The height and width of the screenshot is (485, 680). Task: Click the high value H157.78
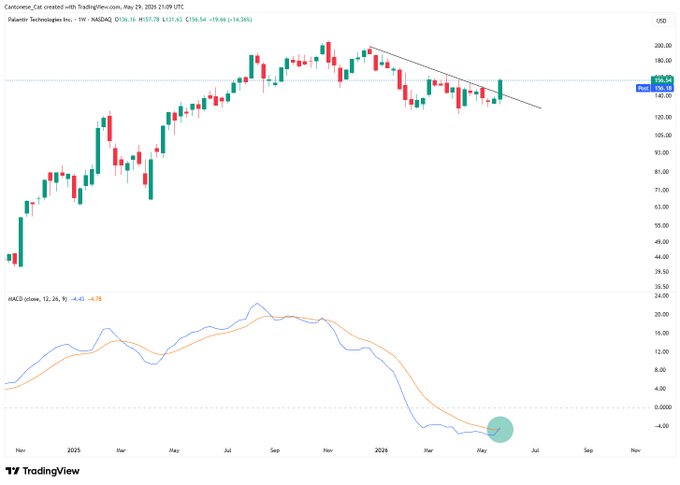coord(149,20)
